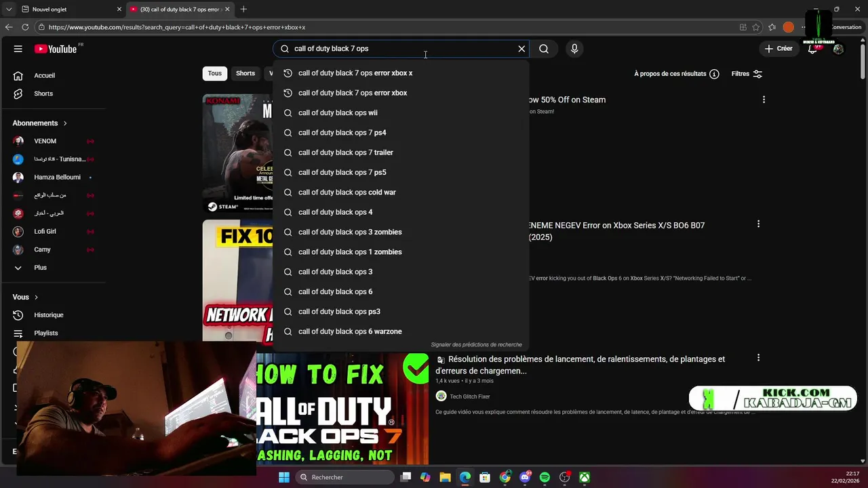Click the browser address bar URL
Viewport: 868px width, 488px height.
(x=177, y=27)
